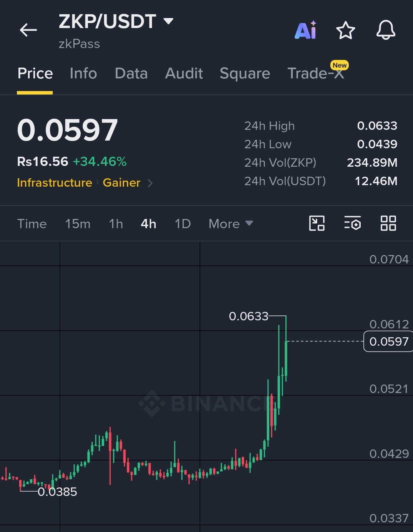Screen dimensions: 413x532
Task: Open the Trade-X tab
Action: pos(316,73)
